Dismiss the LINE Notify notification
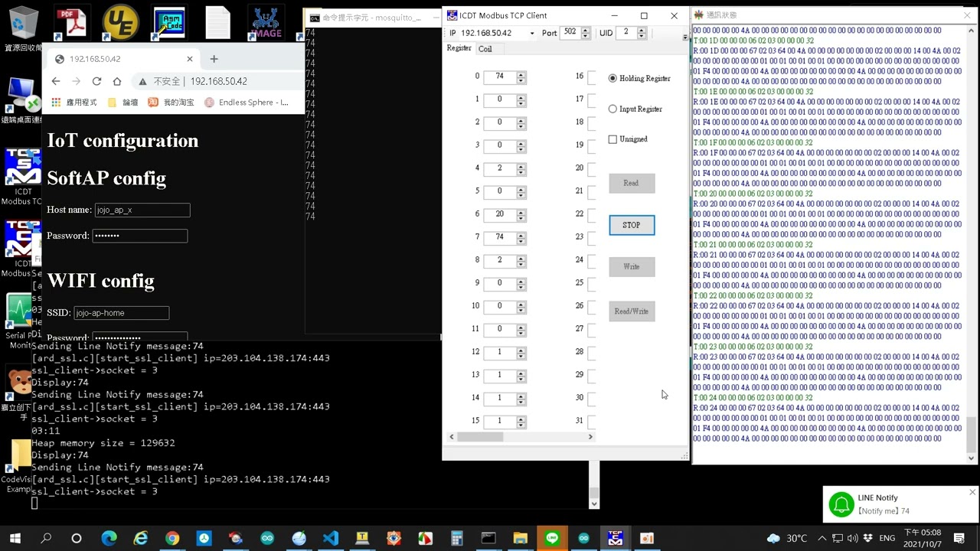Viewport: 980px width, 551px height. click(x=972, y=492)
